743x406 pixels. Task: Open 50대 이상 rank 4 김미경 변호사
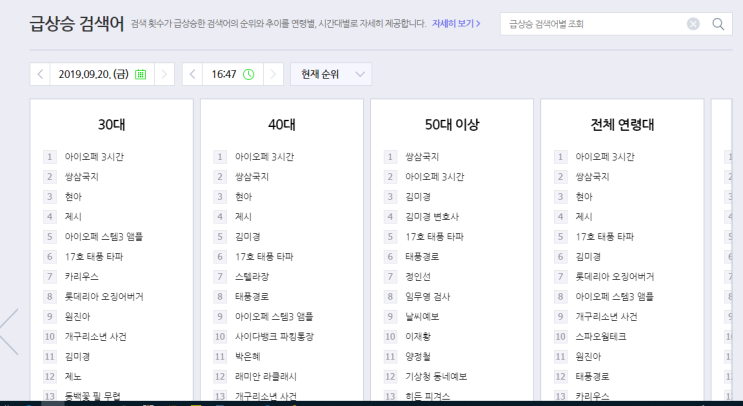click(x=432, y=217)
